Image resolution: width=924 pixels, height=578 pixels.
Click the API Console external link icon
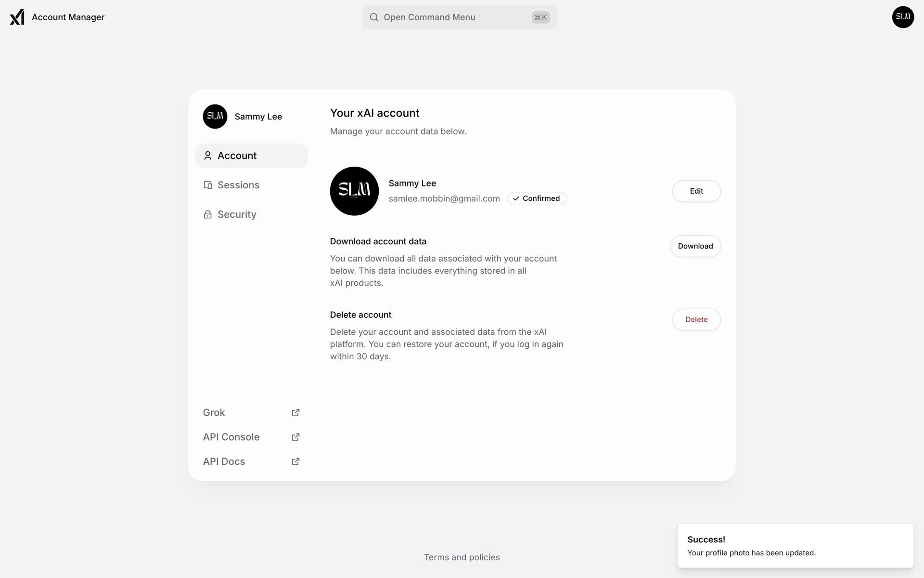tap(295, 437)
